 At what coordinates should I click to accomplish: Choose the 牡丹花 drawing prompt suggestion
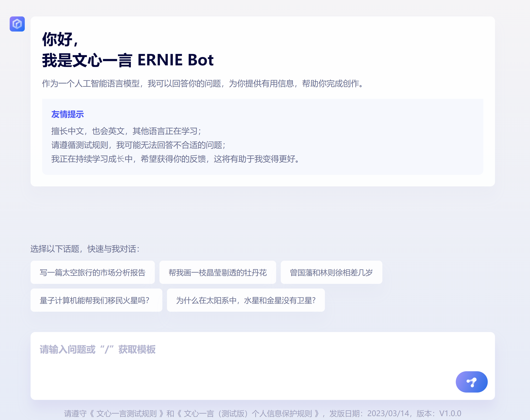(x=217, y=272)
